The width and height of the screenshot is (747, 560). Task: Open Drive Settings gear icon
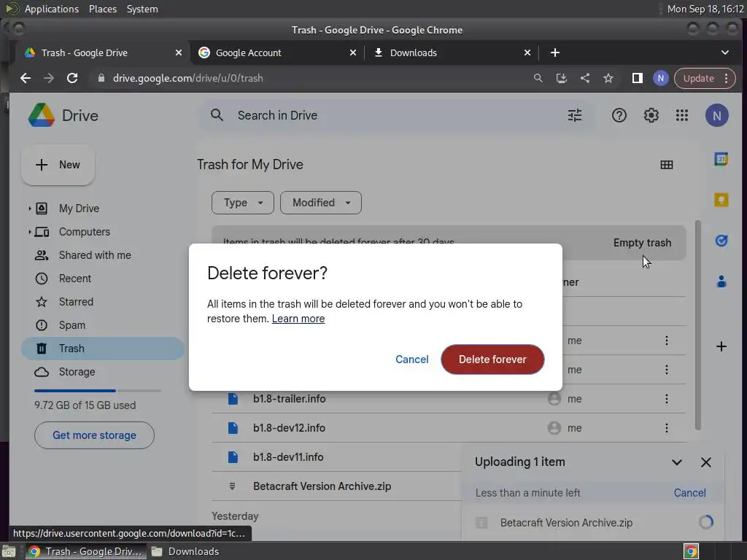(x=651, y=115)
